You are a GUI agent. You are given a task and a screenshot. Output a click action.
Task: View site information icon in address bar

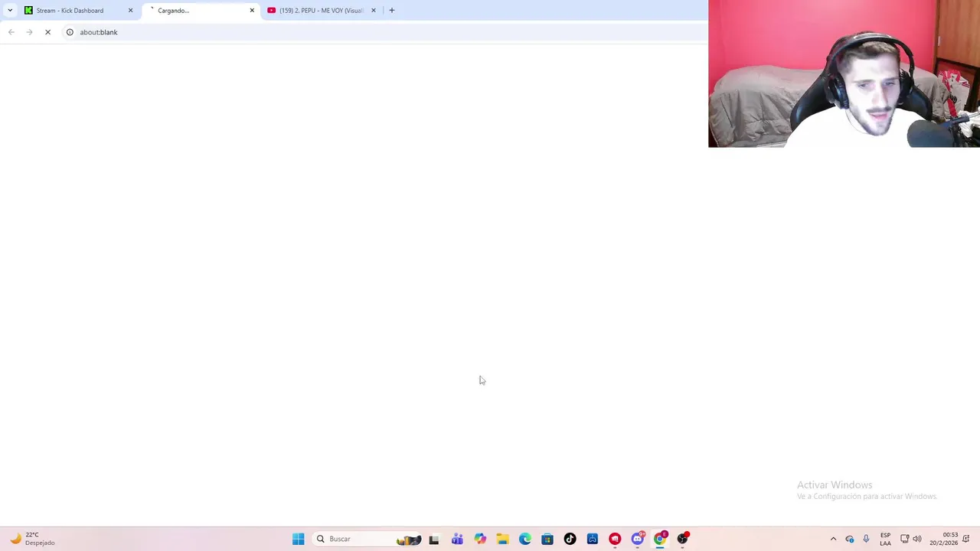[70, 32]
